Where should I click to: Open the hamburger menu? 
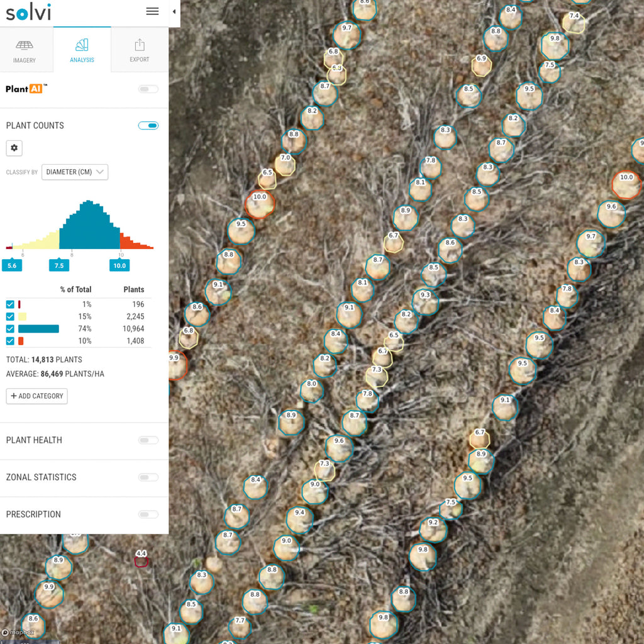[152, 11]
